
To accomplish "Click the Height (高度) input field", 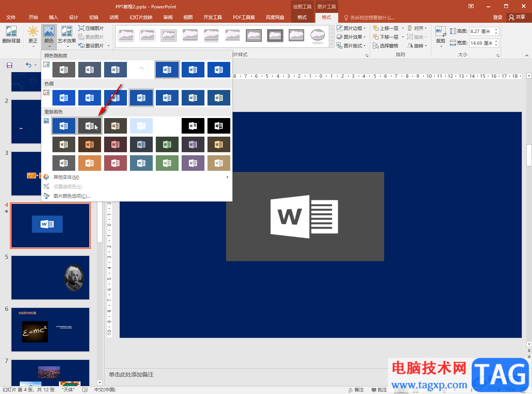I will tap(481, 31).
